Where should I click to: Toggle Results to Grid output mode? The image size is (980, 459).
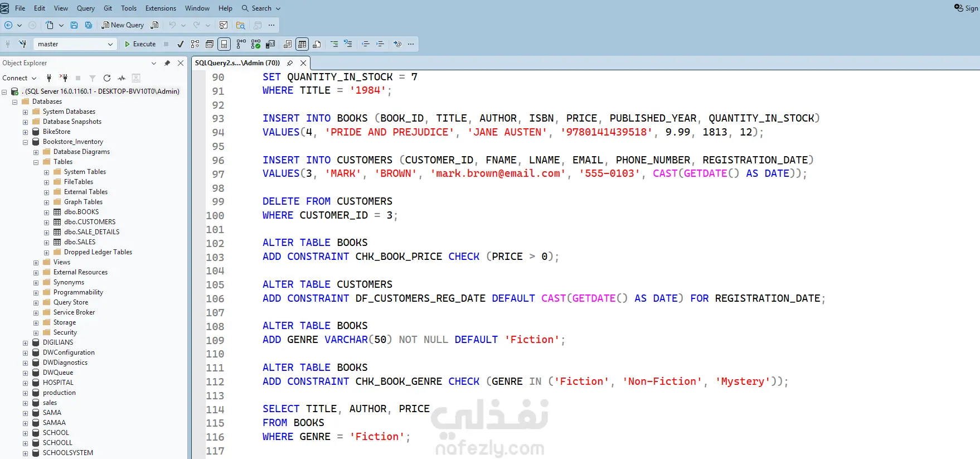[x=302, y=44]
